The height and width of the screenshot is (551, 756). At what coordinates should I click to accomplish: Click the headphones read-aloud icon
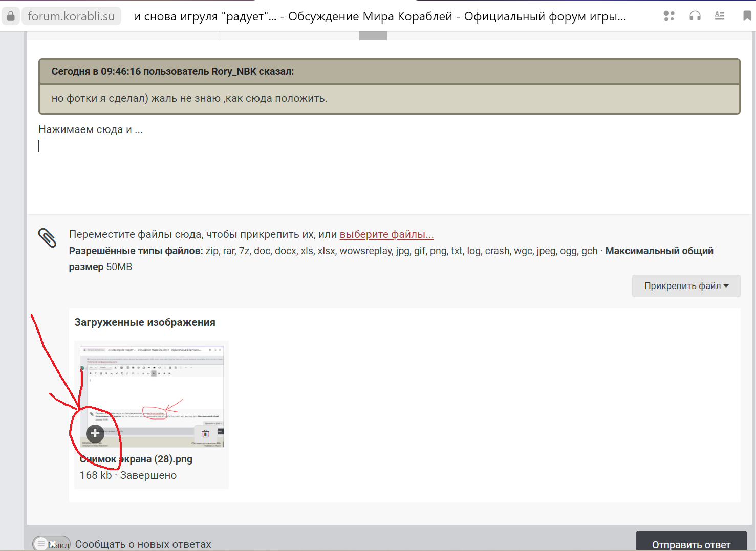click(x=695, y=16)
